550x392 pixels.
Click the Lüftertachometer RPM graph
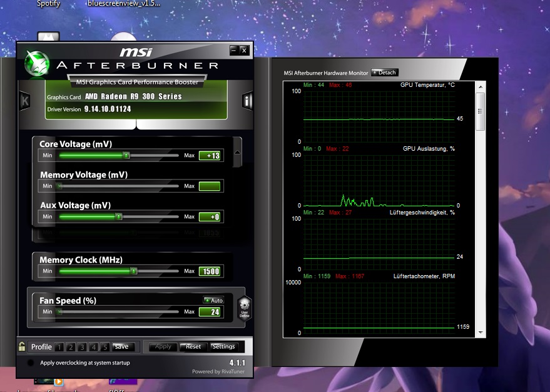(x=379, y=308)
